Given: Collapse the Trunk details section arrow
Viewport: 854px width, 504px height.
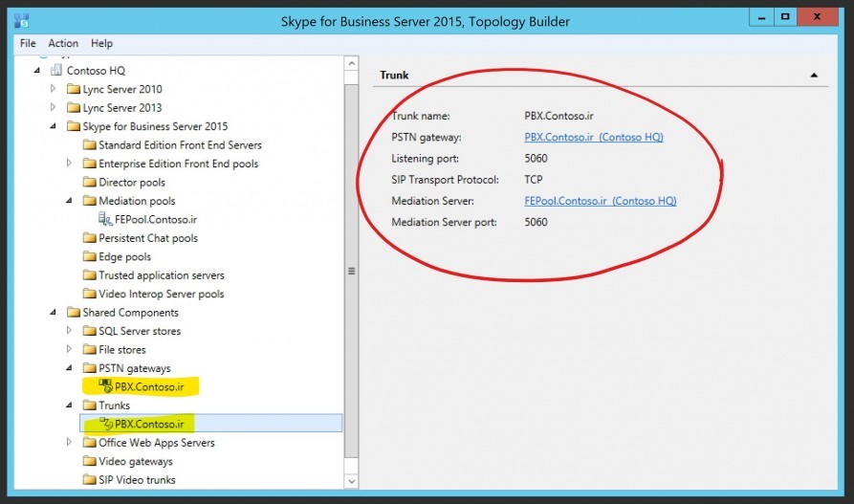Looking at the screenshot, I should pyautogui.click(x=814, y=76).
